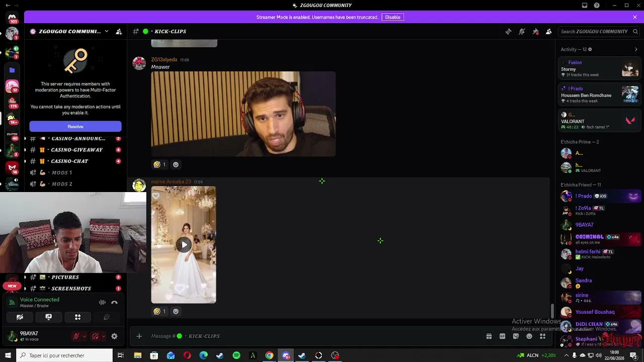Click the Windows Start button

coord(8,355)
